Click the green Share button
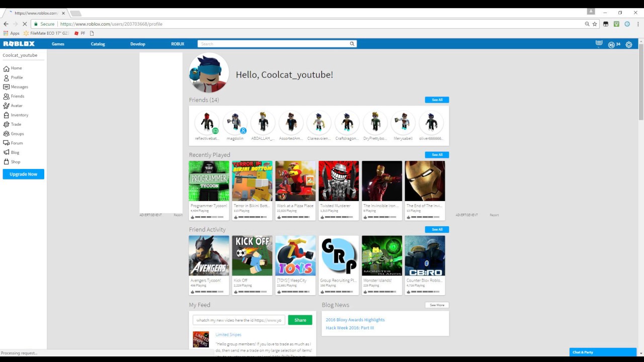This screenshot has width=644, height=362. [300, 320]
